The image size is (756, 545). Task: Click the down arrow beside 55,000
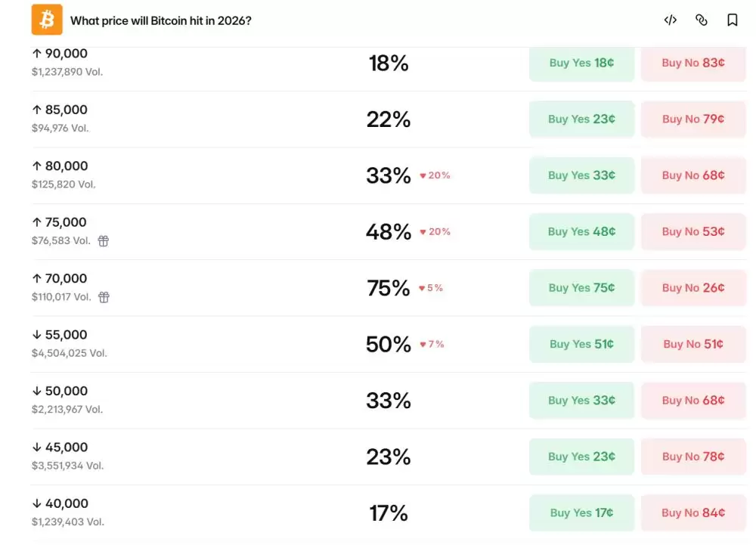click(36, 334)
